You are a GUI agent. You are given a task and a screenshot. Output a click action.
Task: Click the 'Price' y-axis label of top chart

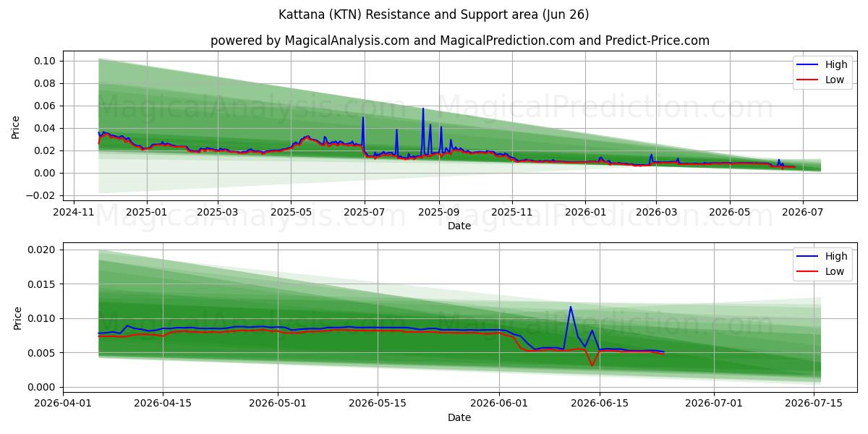16,126
